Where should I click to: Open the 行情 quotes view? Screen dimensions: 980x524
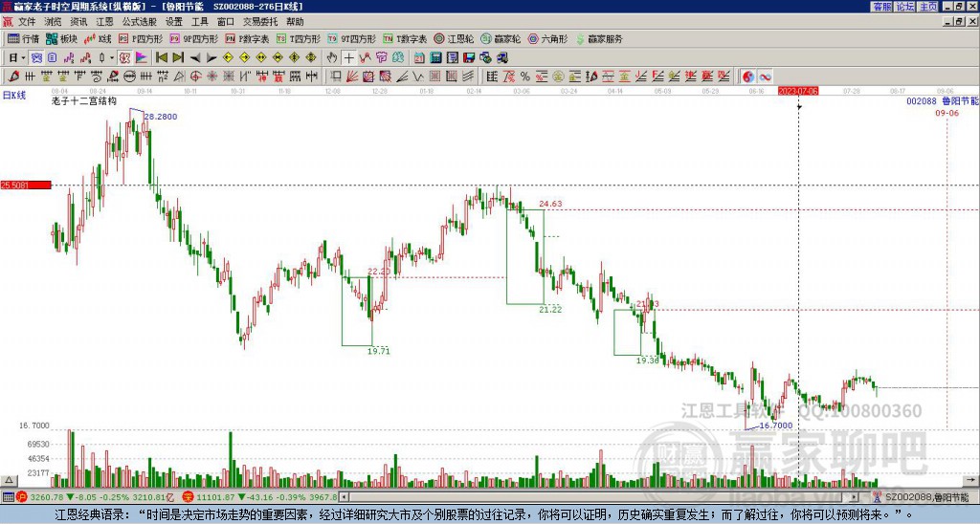(23, 38)
